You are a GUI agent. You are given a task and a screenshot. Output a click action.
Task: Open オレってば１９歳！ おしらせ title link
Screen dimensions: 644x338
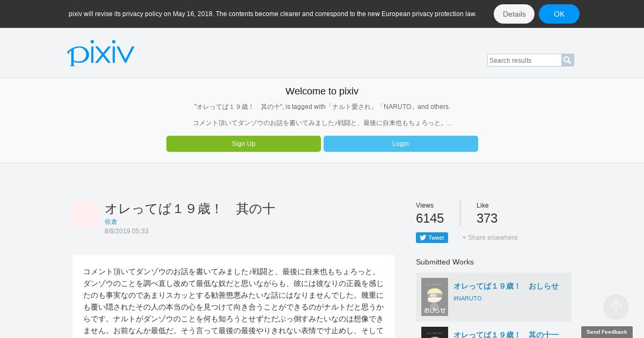[x=506, y=286]
